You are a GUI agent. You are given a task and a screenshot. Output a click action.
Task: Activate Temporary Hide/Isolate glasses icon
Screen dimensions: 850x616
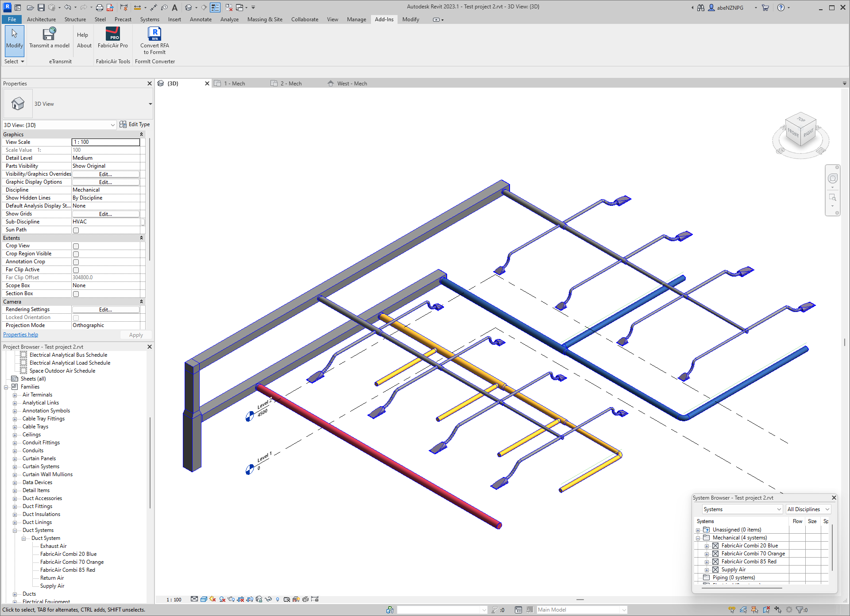(269, 600)
